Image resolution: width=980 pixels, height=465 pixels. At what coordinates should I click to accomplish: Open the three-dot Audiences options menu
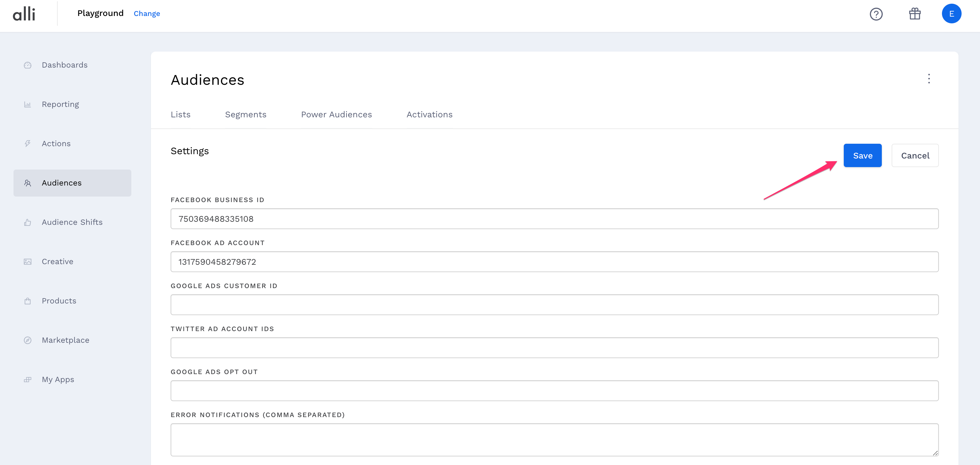pos(929,79)
